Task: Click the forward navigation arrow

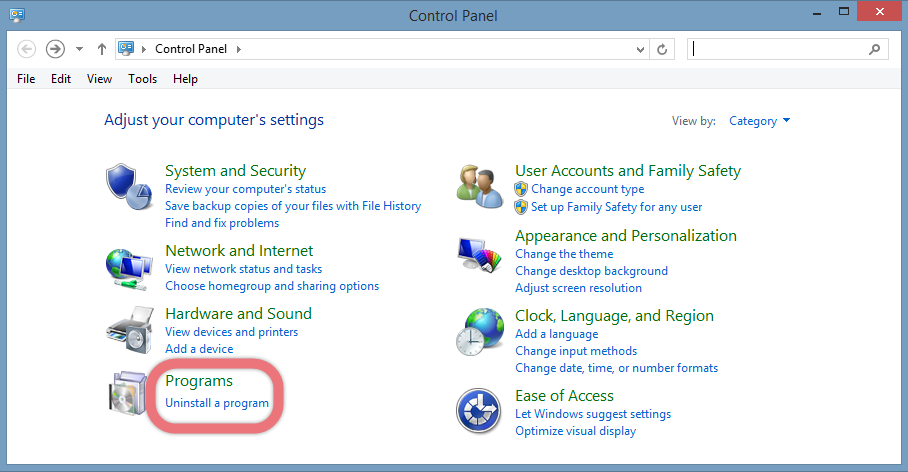Action: pos(56,49)
